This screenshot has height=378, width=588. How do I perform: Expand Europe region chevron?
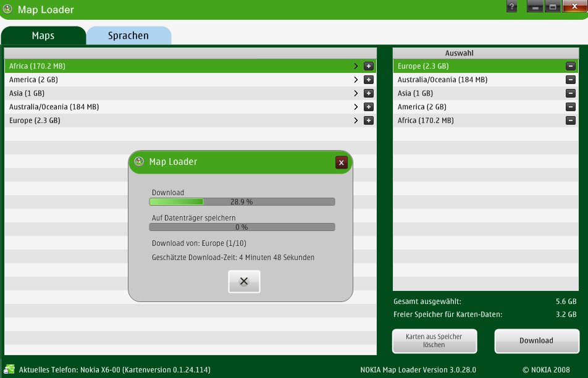pyautogui.click(x=356, y=120)
